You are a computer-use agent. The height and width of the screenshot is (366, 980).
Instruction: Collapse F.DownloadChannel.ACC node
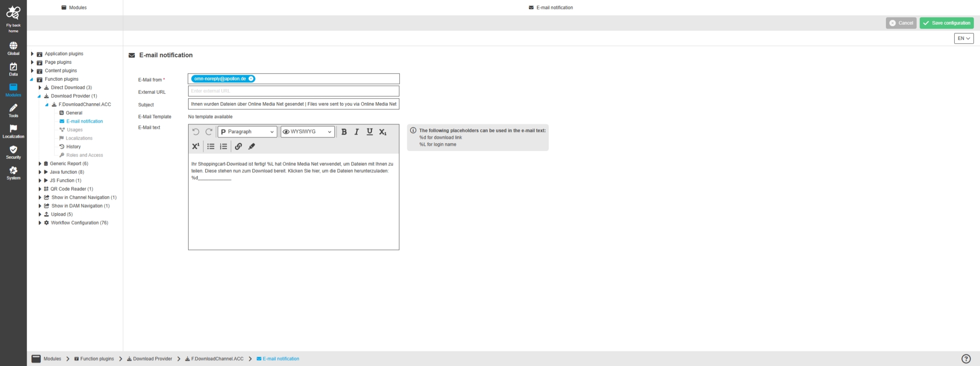[47, 105]
